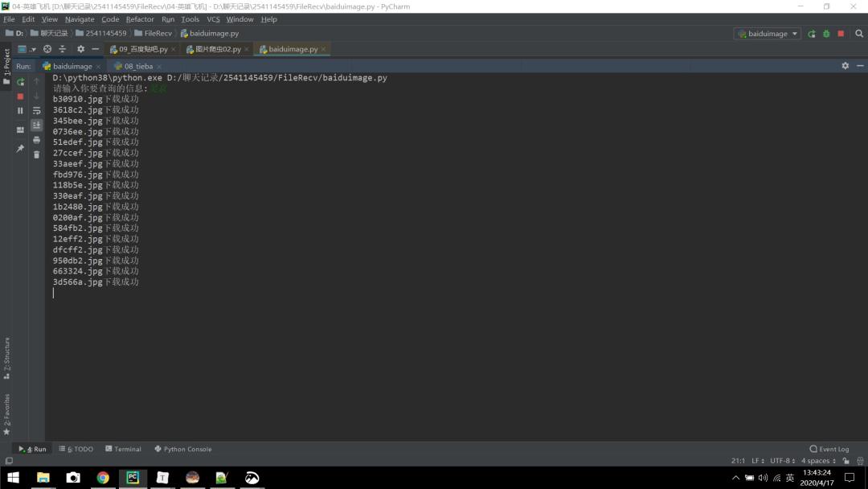This screenshot has height=489, width=868.
Task: Clear console output with trash icon
Action: coord(36,154)
